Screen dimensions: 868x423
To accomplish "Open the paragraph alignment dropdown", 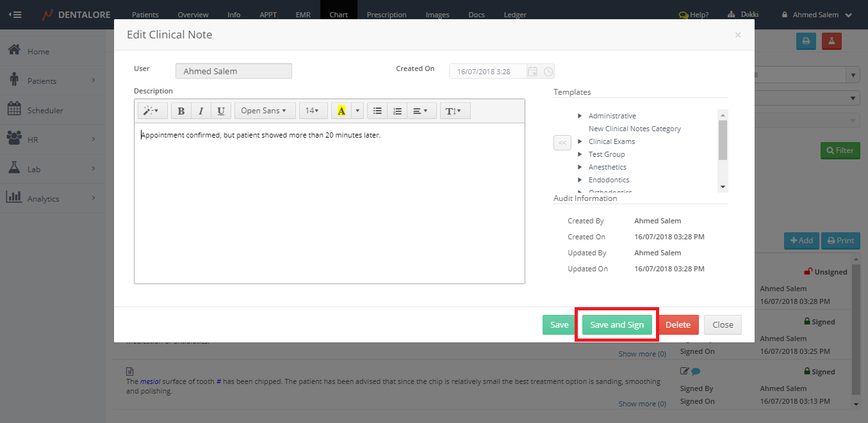I will (420, 111).
